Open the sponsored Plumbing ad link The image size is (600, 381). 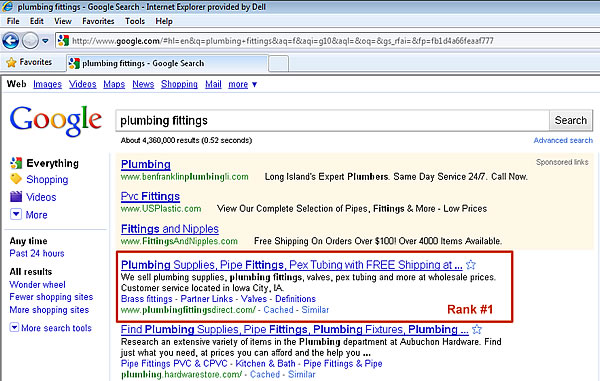click(x=145, y=164)
